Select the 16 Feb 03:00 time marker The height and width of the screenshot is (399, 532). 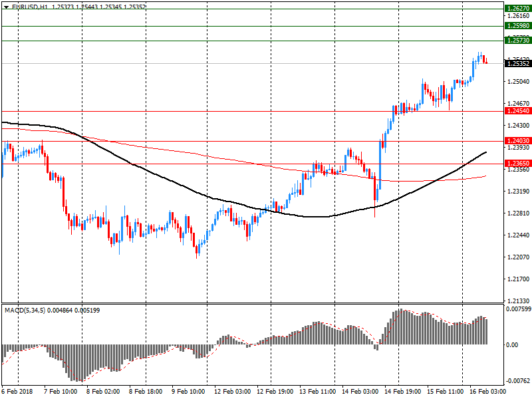[x=486, y=392]
